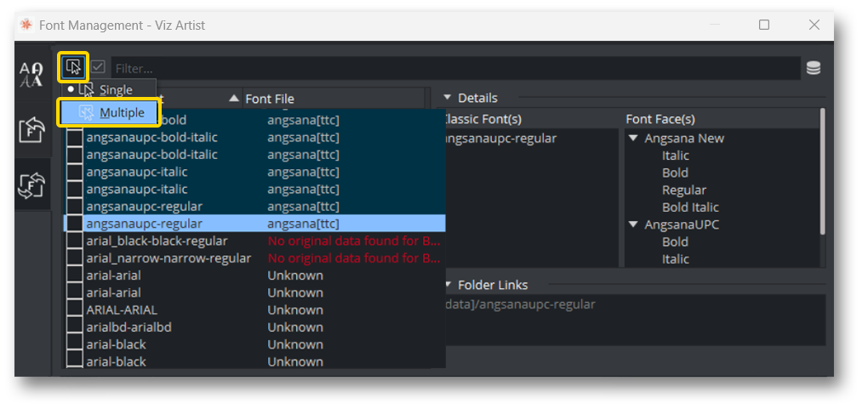Viewport: 868px width, 409px height.
Task: Choose Multiple from the selection mode menu
Action: coord(121,112)
